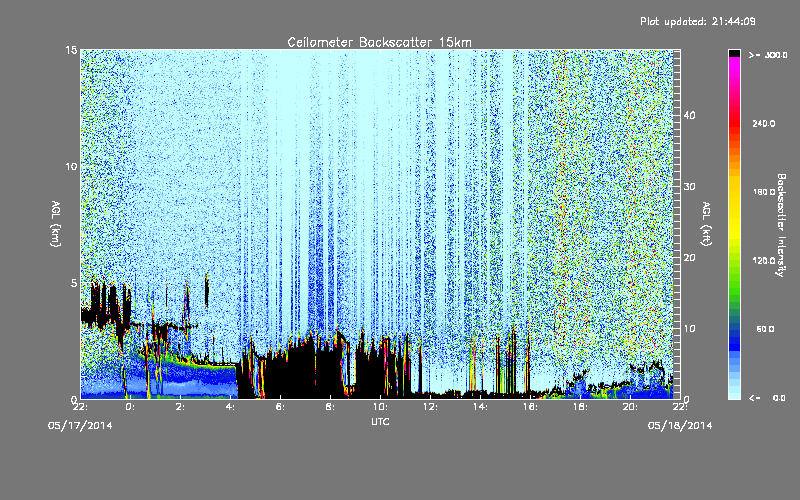Click the 40 tick on the kft axis

tap(689, 115)
